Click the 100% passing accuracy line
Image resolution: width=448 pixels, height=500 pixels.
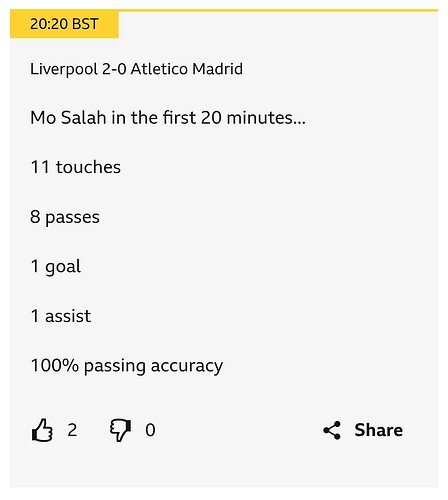(127, 366)
